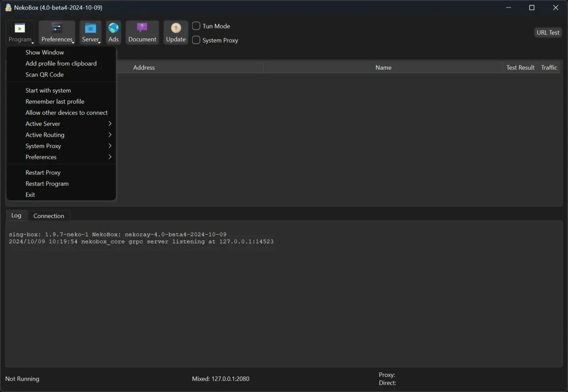
Task: Select Add profile from clipboard
Action: [61, 63]
